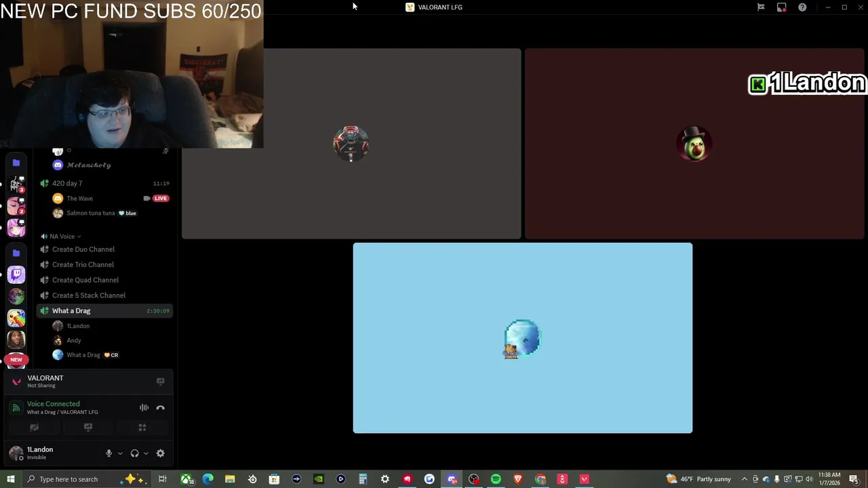868x488 pixels.
Task: Stream VALORANT using the screen share icon
Action: 161,382
